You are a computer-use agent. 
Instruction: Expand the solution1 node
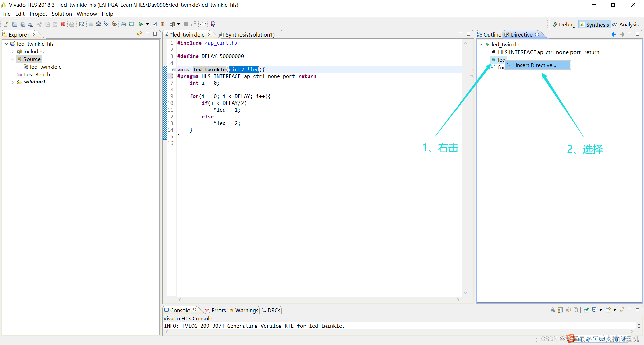13,82
